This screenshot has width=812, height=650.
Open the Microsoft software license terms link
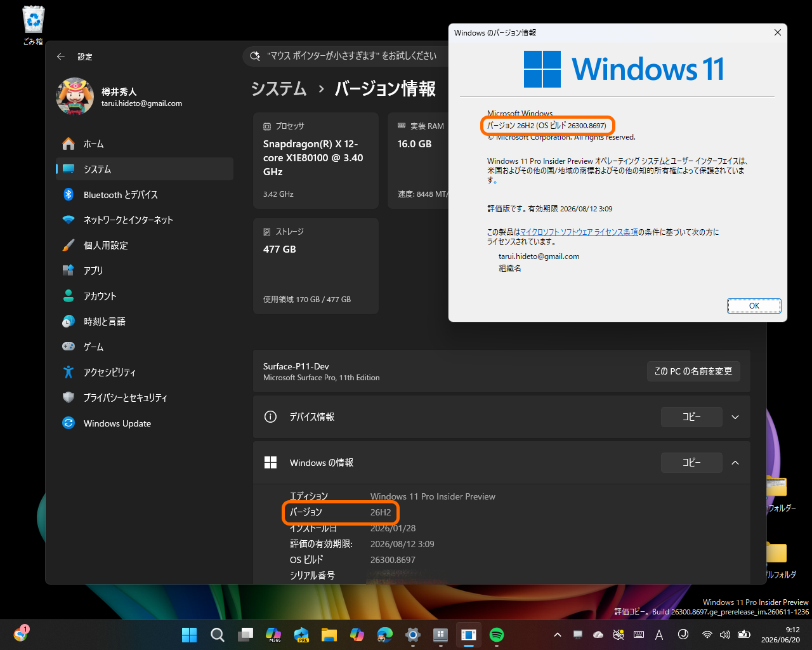pyautogui.click(x=579, y=232)
